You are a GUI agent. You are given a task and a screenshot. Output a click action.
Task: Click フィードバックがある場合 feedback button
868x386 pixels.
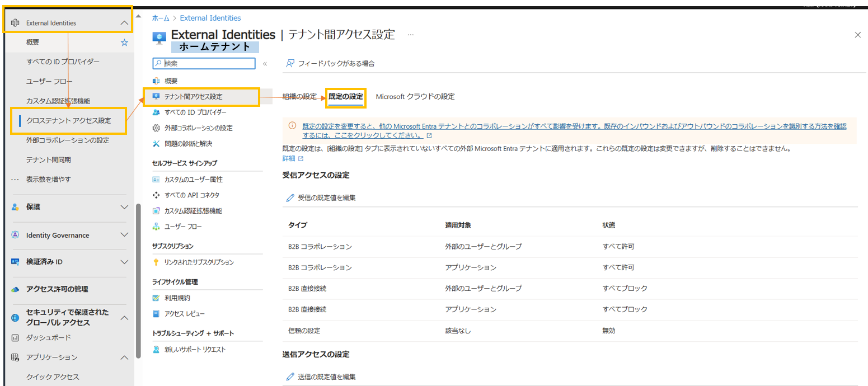point(330,63)
